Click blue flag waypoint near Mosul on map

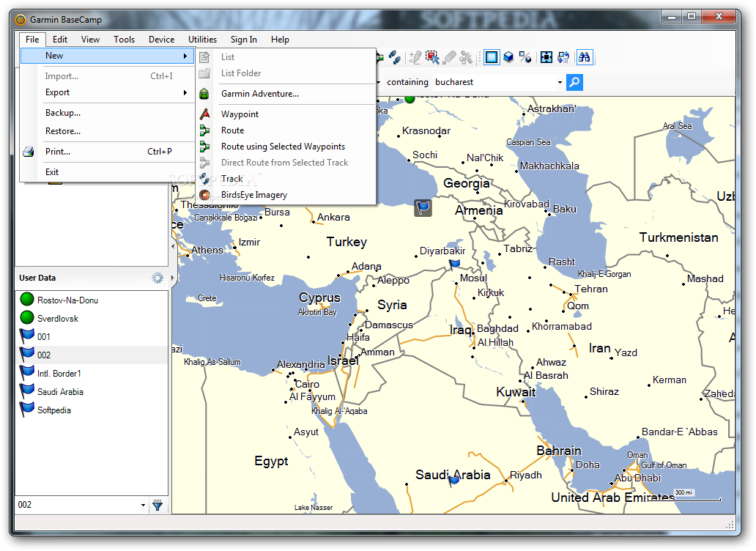(454, 265)
